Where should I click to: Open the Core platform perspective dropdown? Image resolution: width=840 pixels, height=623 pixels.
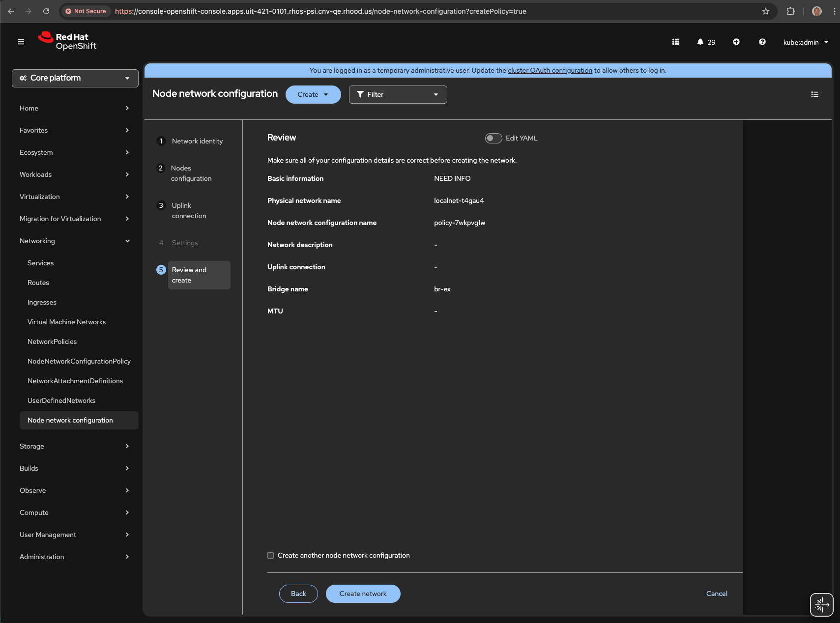[x=75, y=78]
